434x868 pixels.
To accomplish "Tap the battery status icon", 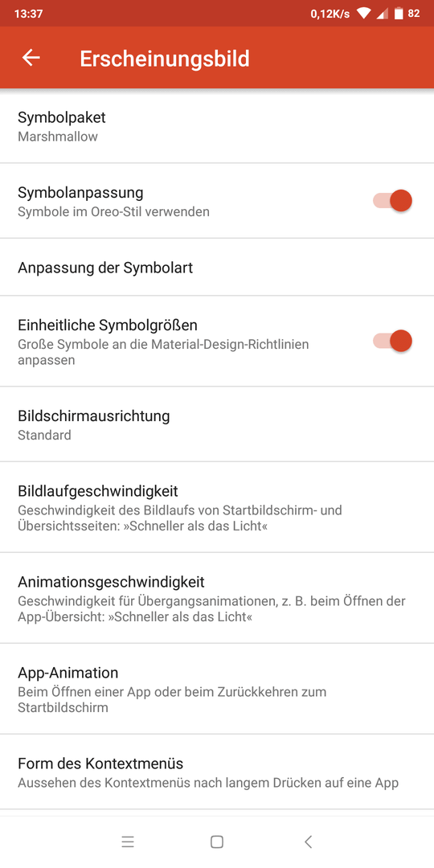I will (399, 14).
